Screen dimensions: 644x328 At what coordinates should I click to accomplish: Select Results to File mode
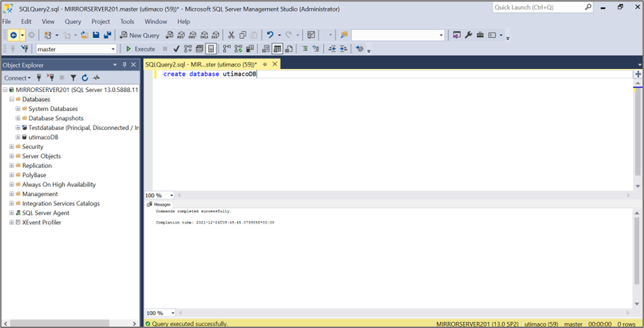pos(289,49)
